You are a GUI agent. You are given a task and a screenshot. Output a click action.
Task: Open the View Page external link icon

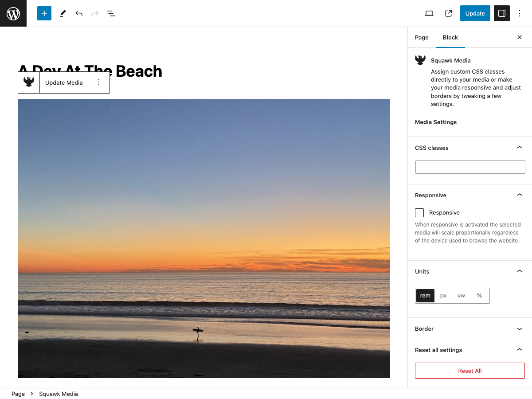tap(449, 13)
